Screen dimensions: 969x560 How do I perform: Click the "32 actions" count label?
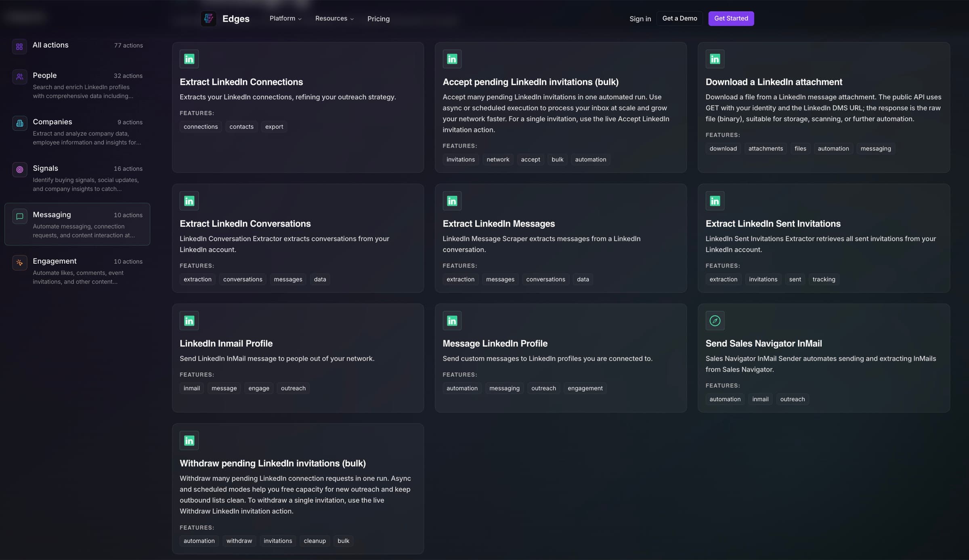(128, 76)
